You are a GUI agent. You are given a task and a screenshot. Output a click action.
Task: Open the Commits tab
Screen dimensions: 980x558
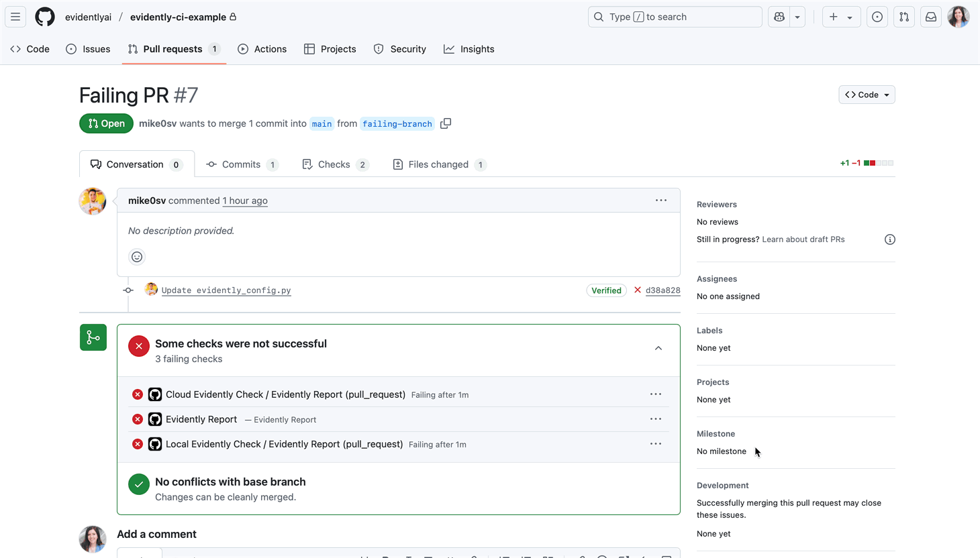click(x=242, y=164)
